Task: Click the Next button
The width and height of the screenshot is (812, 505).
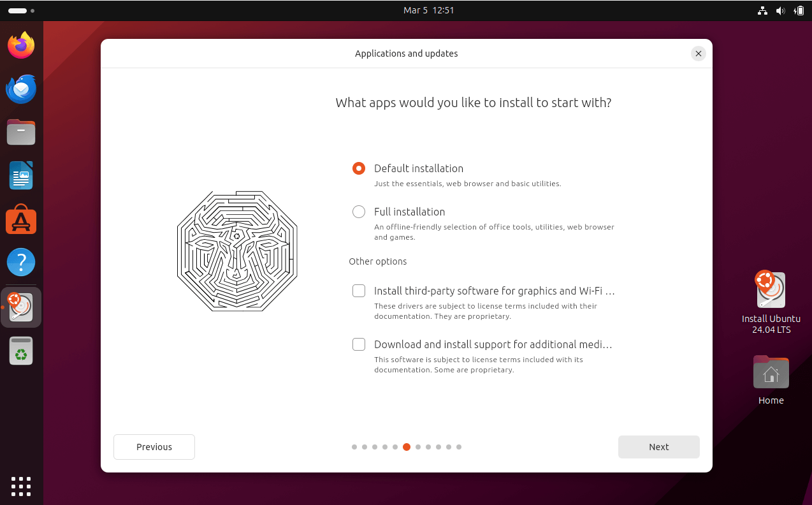Action: [658, 447]
